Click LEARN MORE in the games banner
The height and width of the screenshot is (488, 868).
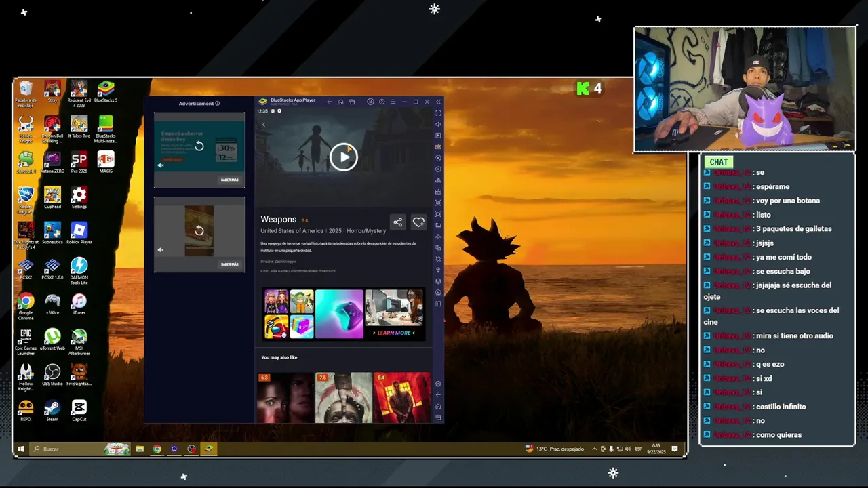pos(394,333)
